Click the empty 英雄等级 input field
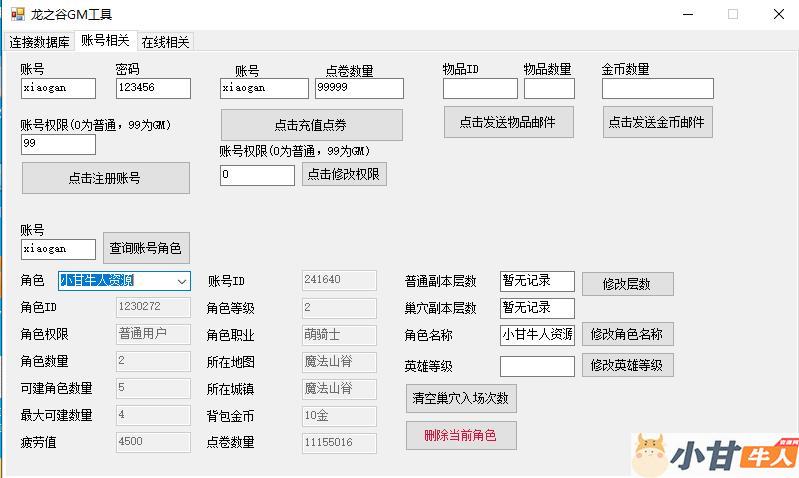 (x=537, y=366)
